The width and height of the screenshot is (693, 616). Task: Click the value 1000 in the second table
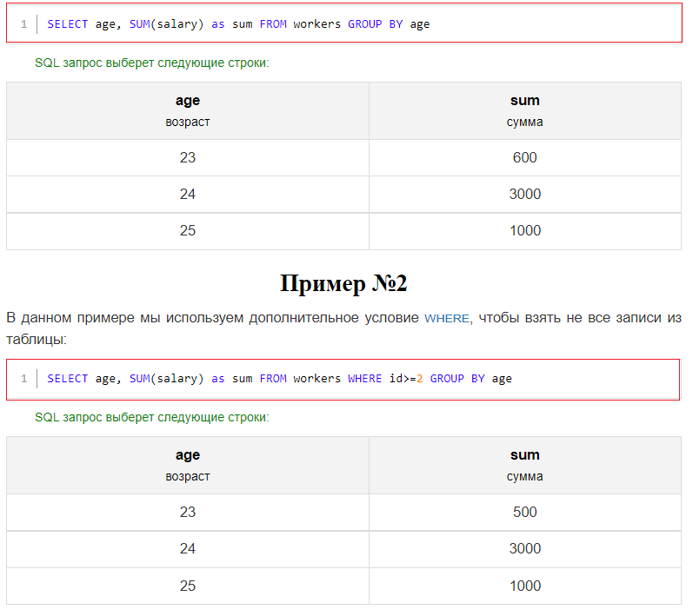tap(525, 586)
